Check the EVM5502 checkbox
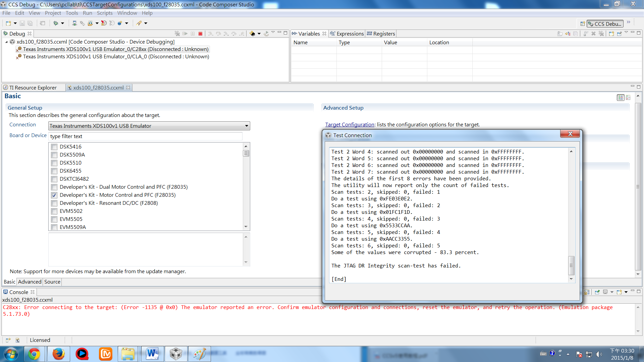The image size is (644, 362). (54, 211)
